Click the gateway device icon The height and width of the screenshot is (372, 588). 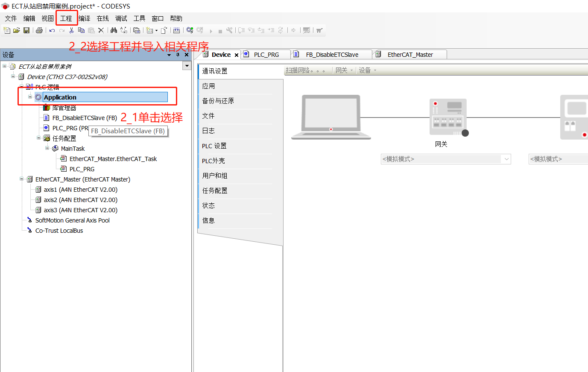pyautogui.click(x=448, y=117)
